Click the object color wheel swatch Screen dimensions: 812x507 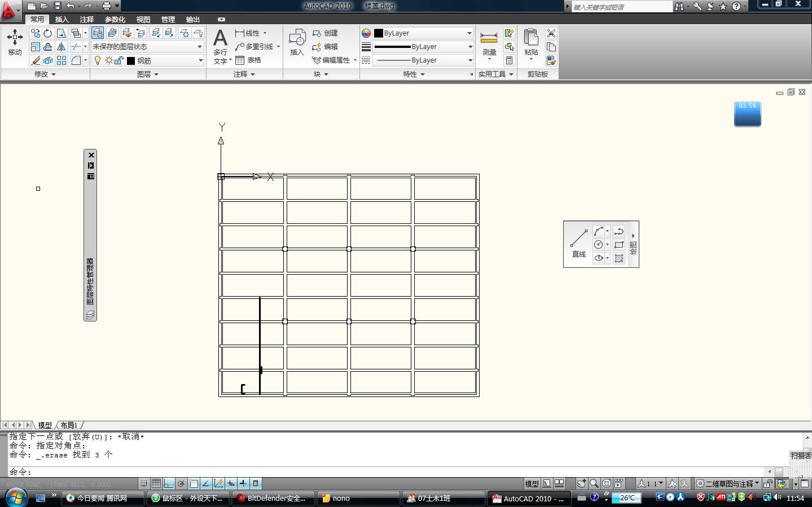coord(366,33)
